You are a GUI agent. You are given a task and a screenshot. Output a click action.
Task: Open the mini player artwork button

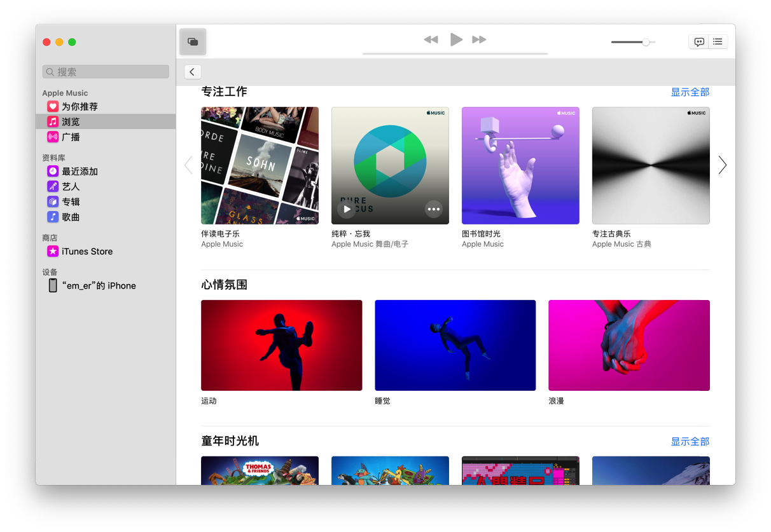pyautogui.click(x=193, y=42)
